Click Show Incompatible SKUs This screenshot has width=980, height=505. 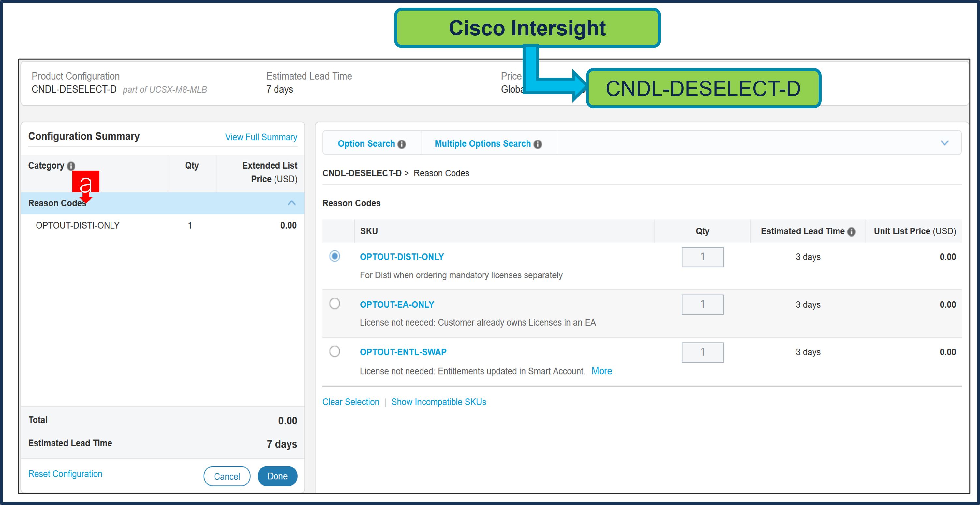click(x=438, y=402)
